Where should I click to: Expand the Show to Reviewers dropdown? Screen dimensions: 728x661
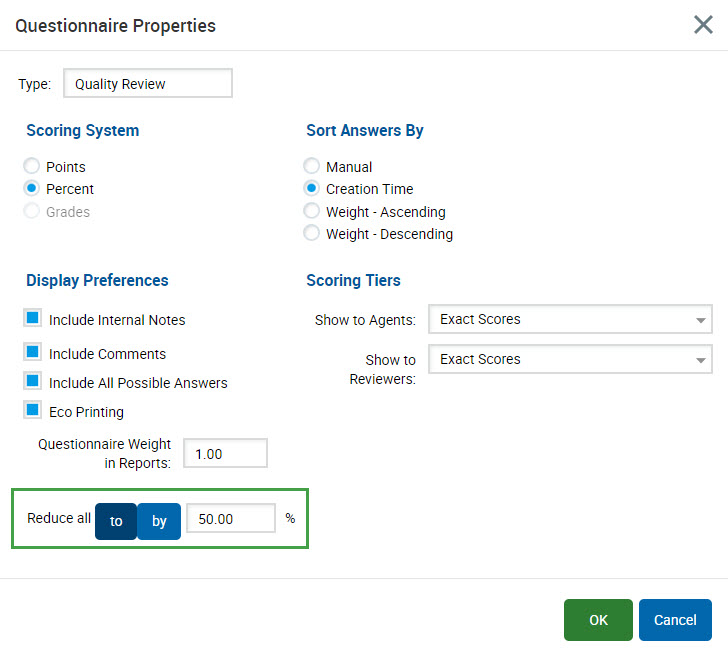(x=569, y=360)
